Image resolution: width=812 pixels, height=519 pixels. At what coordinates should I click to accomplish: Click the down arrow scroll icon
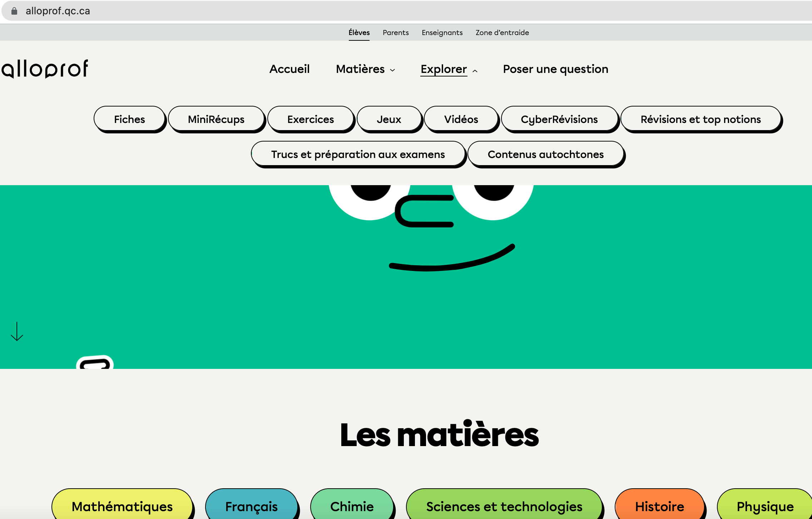pyautogui.click(x=17, y=331)
